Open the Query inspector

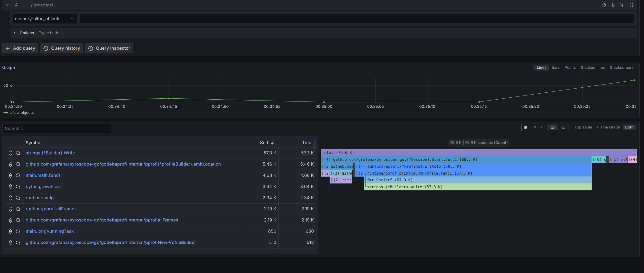[x=109, y=48]
